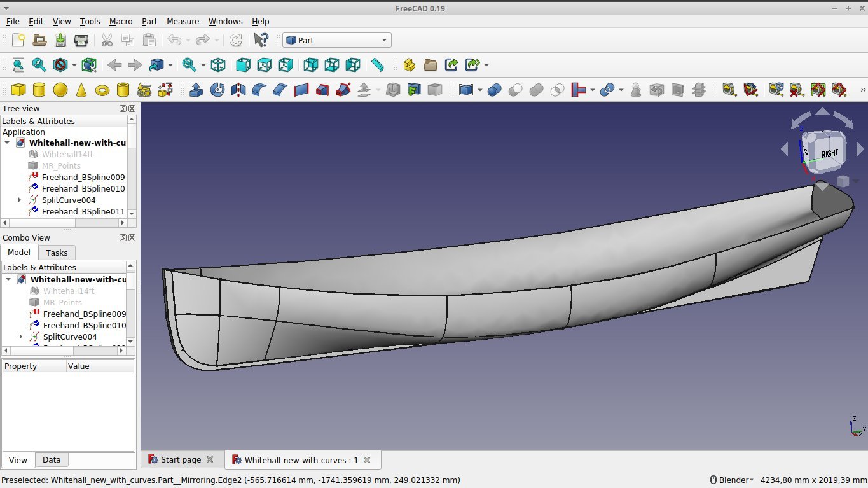868x488 pixels.
Task: Expand SplitCurve004 in the Combo View
Action: [21, 337]
